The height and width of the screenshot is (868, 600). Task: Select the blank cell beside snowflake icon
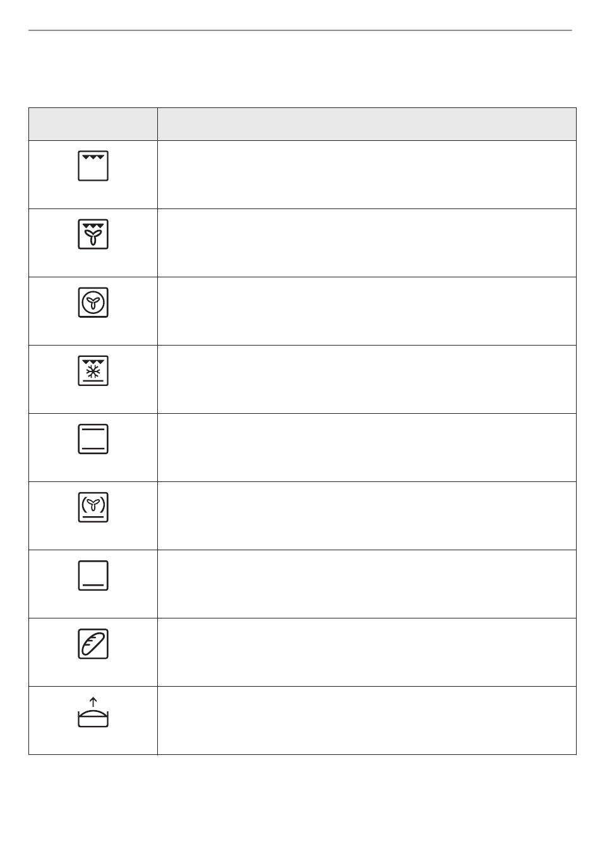click(x=367, y=379)
